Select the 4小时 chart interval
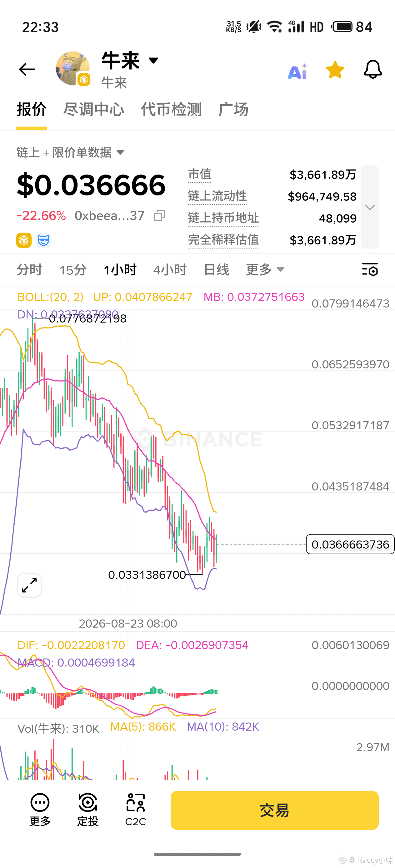The height and width of the screenshot is (868, 395). pos(170,270)
